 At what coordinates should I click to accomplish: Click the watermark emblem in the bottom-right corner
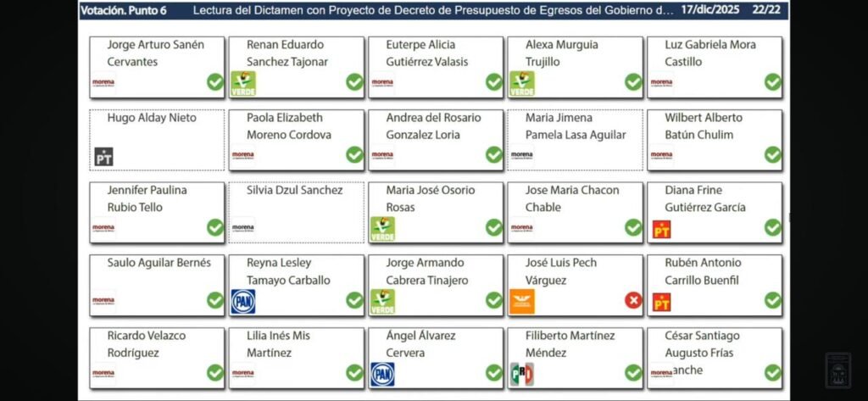837,370
